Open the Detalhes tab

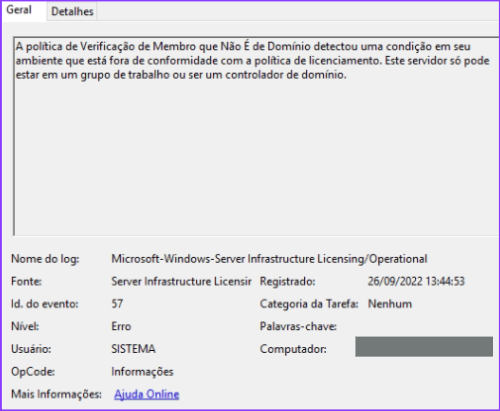[72, 12]
